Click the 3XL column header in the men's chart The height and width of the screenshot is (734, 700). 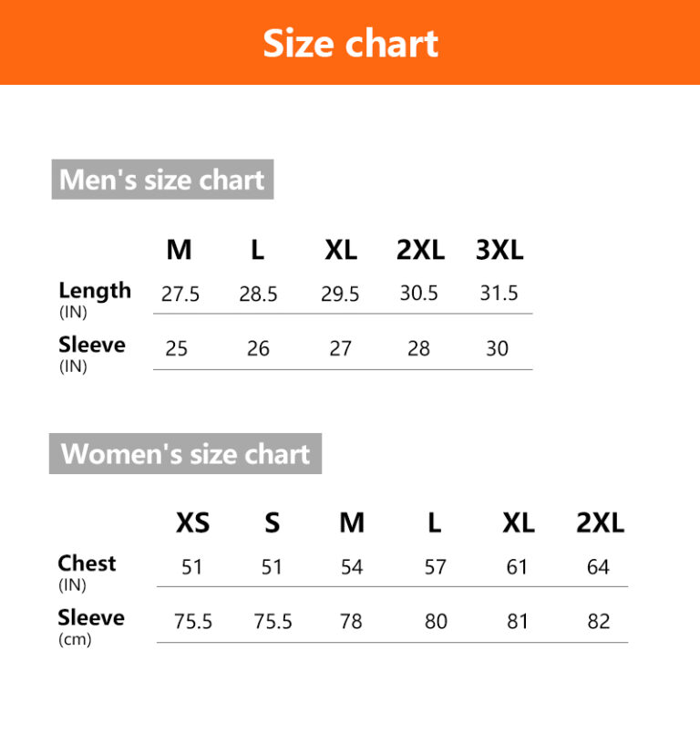coord(499,250)
